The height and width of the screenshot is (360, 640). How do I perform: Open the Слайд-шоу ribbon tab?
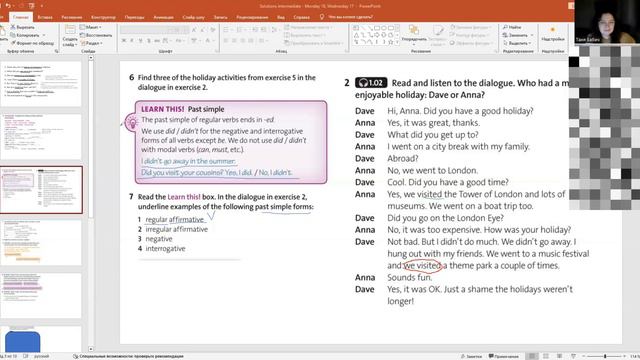point(193,17)
